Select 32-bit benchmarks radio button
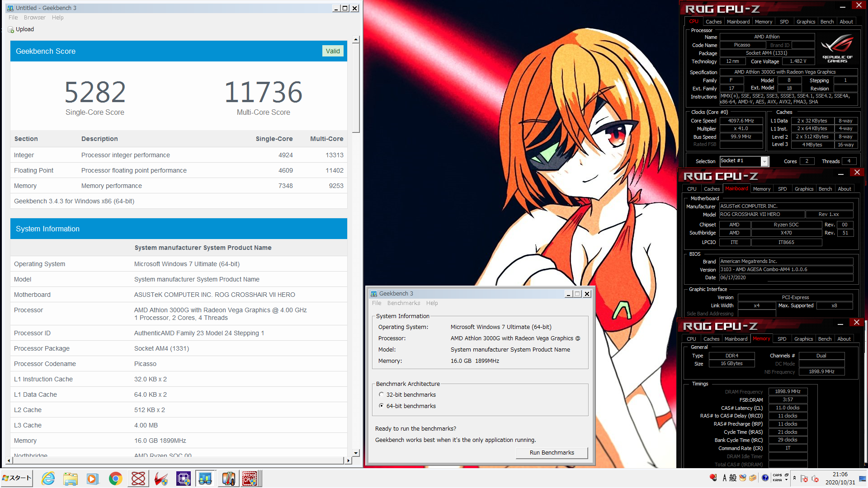868x488 pixels. coord(381,394)
